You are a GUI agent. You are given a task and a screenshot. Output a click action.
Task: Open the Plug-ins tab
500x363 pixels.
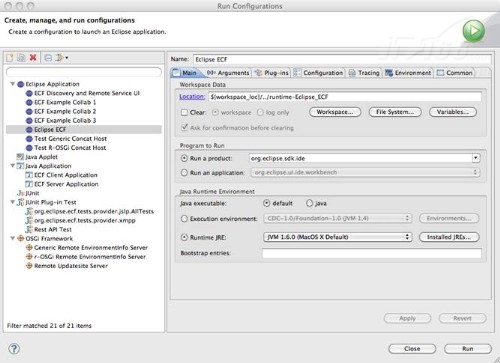(x=272, y=73)
